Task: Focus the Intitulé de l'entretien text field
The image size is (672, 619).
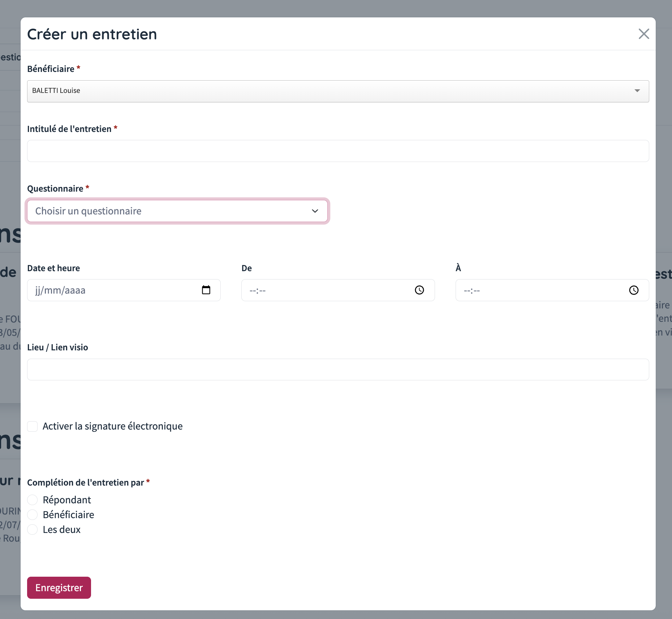Action: (338, 151)
